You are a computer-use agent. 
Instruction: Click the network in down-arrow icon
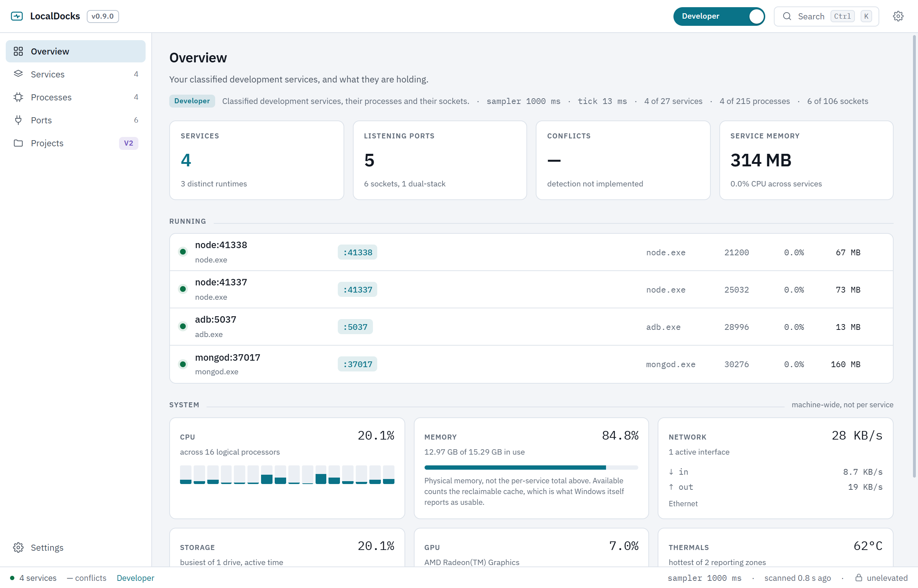671,471
